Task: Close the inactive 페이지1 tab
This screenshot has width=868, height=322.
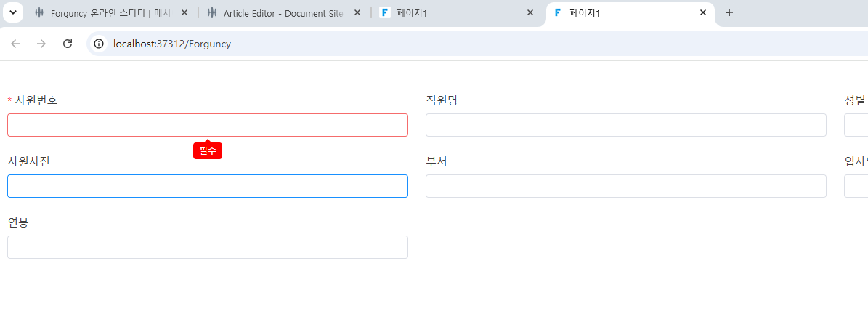Action: (x=530, y=13)
